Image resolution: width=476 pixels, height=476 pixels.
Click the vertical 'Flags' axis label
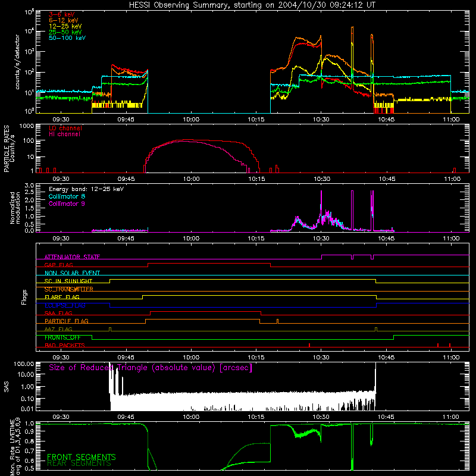24,297
